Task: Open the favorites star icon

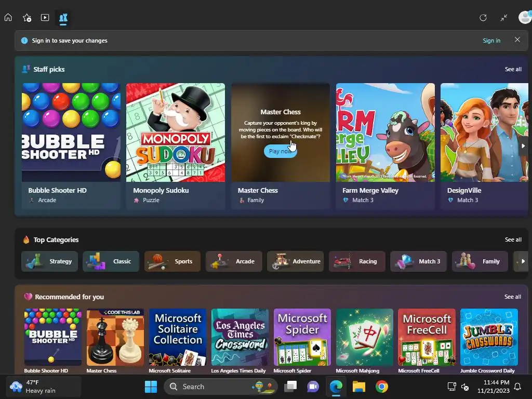Action: click(x=27, y=18)
